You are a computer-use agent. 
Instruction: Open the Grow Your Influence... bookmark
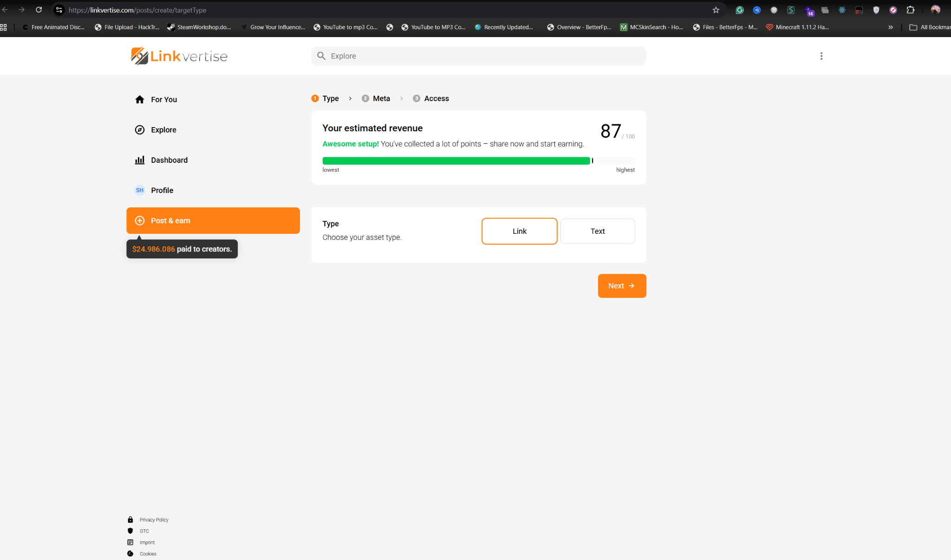tap(273, 27)
